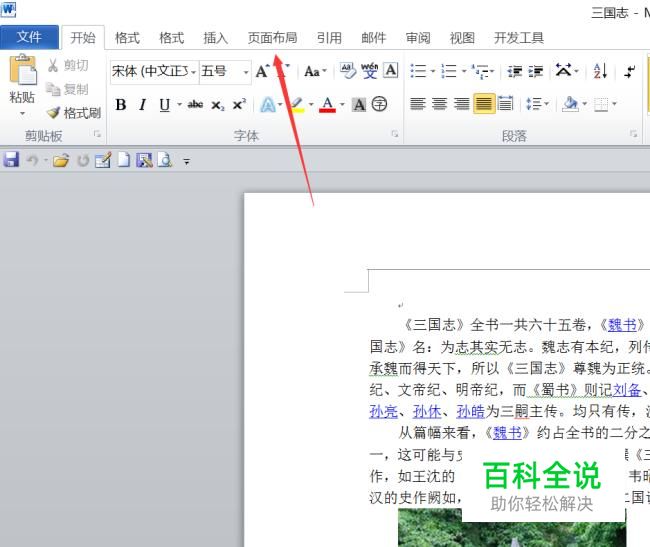Show paragraph marks icon
This screenshot has width=650, height=547.
[x=629, y=71]
